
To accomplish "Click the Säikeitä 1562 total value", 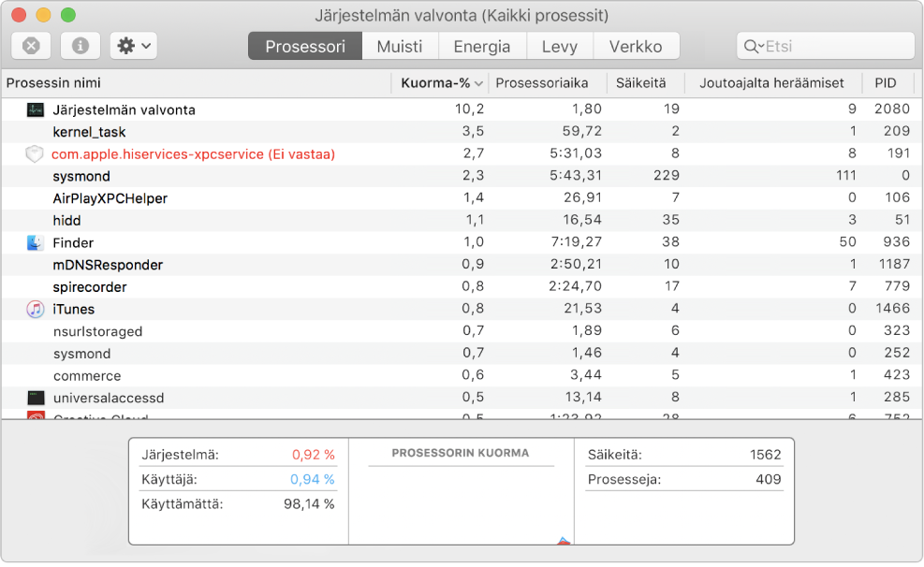I will [766, 455].
